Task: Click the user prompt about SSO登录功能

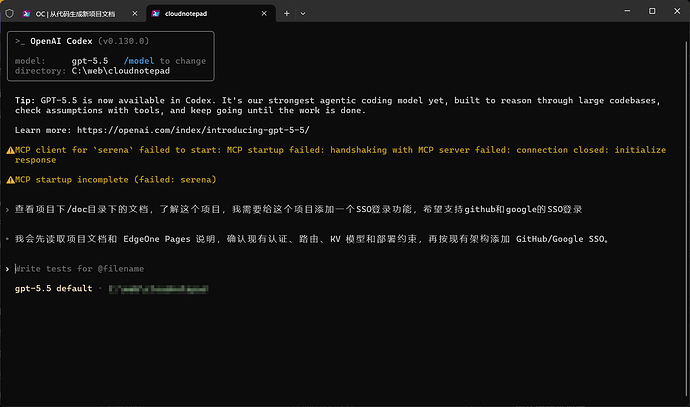Action: tap(298, 209)
